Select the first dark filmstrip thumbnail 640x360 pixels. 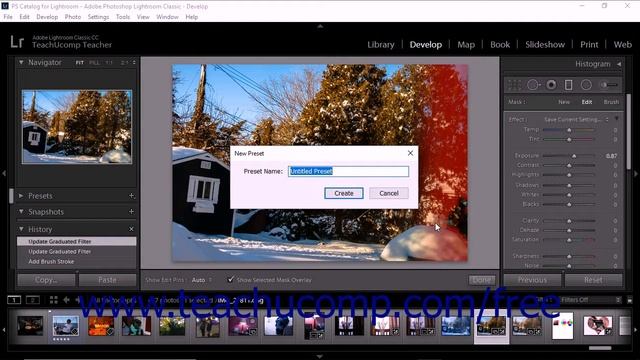coord(30,327)
